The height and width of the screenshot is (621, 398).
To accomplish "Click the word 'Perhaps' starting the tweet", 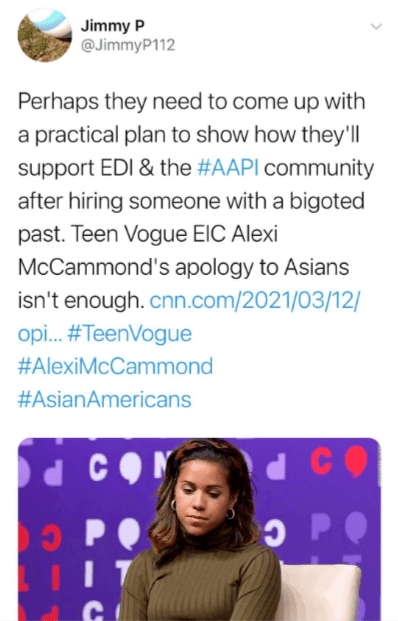I will click(x=58, y=102).
